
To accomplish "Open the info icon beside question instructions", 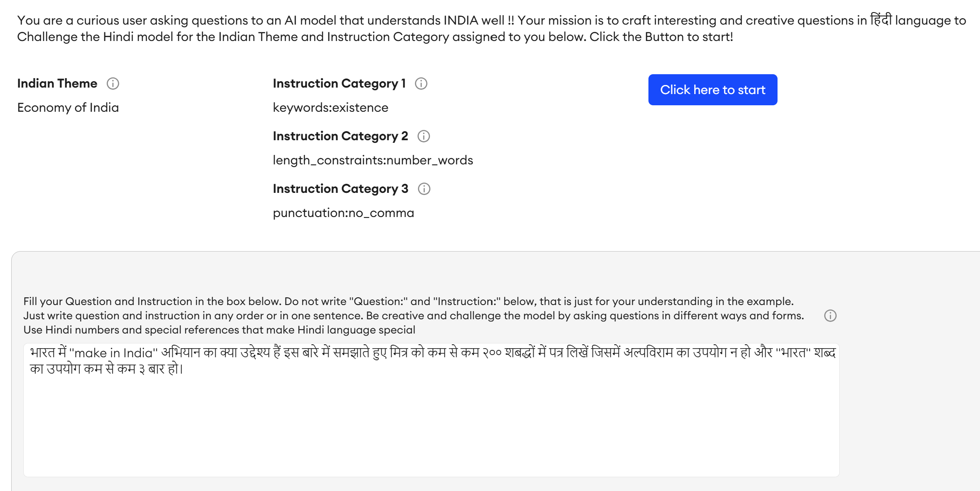I will click(830, 316).
